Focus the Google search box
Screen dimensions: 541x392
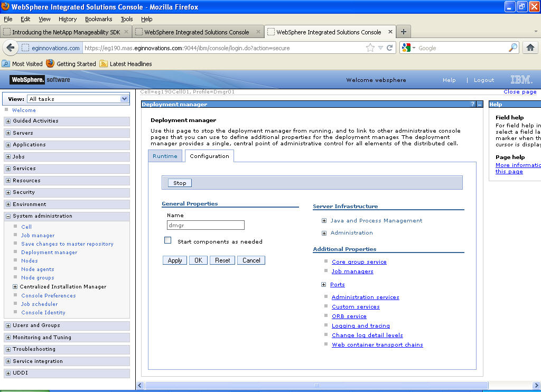(461, 48)
